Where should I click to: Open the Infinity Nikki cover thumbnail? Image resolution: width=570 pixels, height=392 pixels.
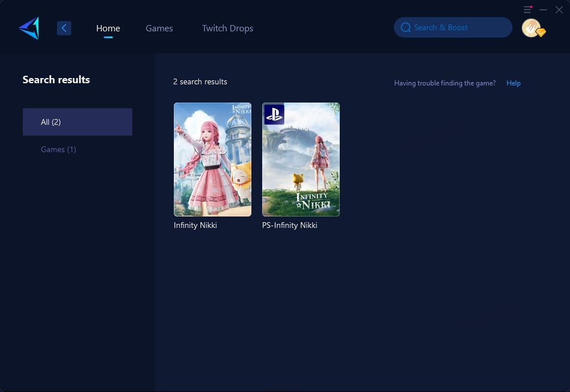[x=213, y=160]
